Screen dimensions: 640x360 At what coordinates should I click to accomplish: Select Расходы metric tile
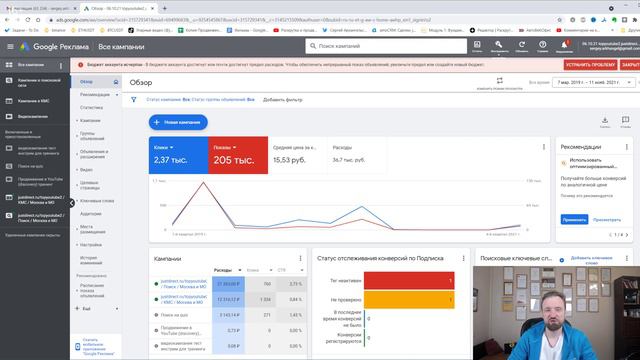(357, 155)
